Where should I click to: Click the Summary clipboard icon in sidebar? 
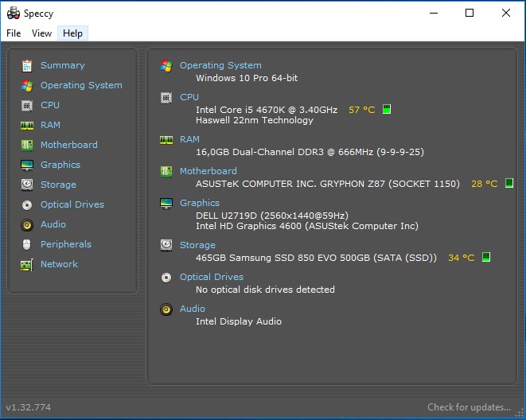click(27, 66)
